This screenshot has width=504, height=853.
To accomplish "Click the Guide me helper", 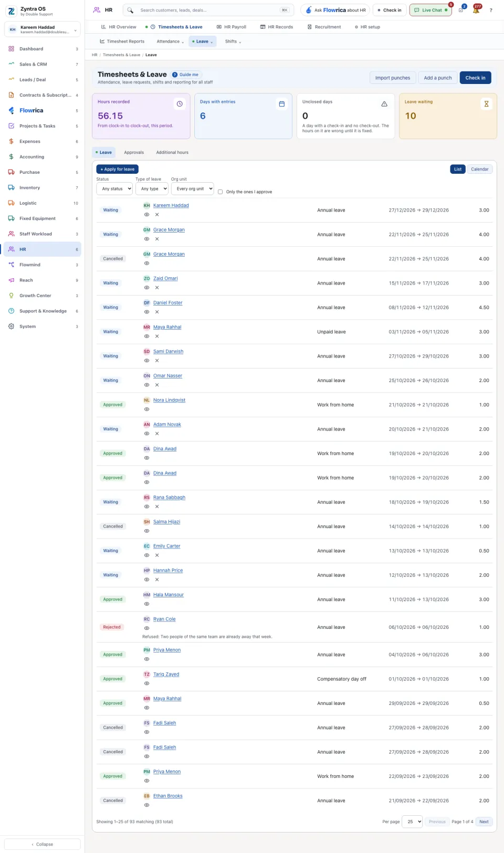I will tap(186, 75).
